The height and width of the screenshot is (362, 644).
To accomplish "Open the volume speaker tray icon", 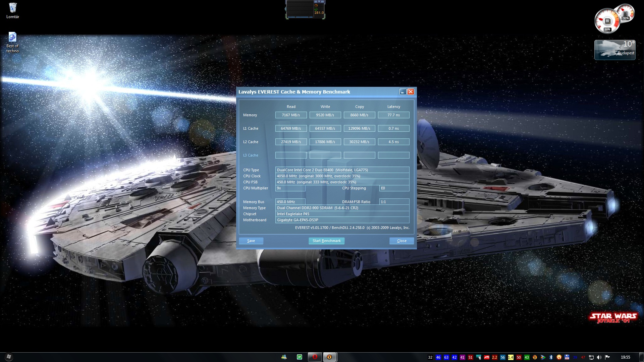I will pos(599,357).
